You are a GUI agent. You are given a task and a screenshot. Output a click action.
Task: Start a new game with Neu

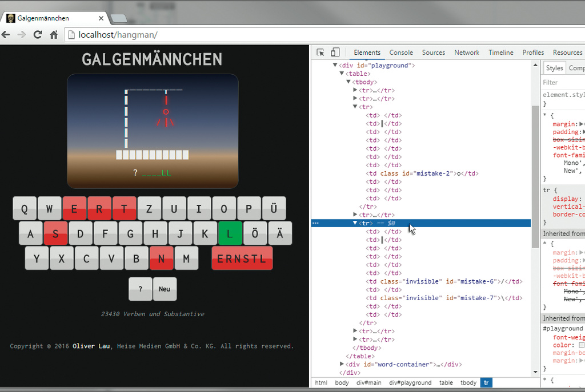[165, 289]
